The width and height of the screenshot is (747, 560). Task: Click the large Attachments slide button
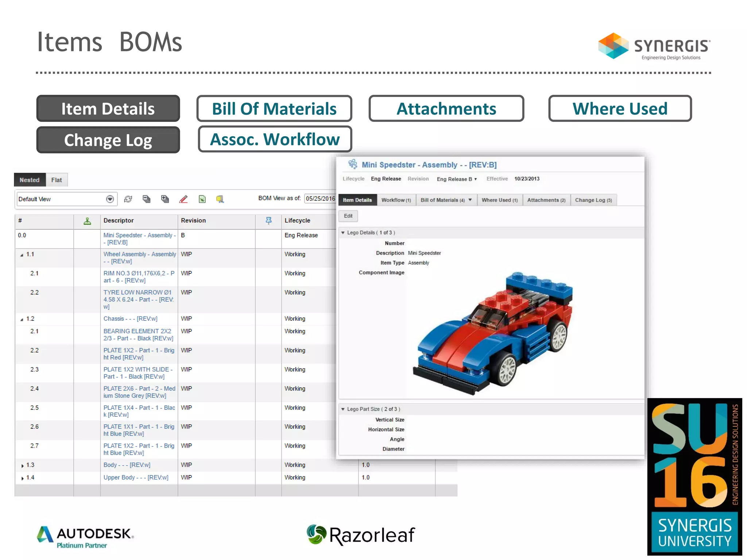(446, 109)
